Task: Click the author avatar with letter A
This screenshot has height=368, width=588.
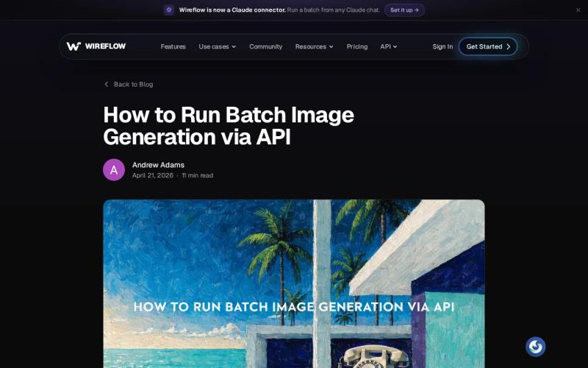Action: tap(114, 170)
